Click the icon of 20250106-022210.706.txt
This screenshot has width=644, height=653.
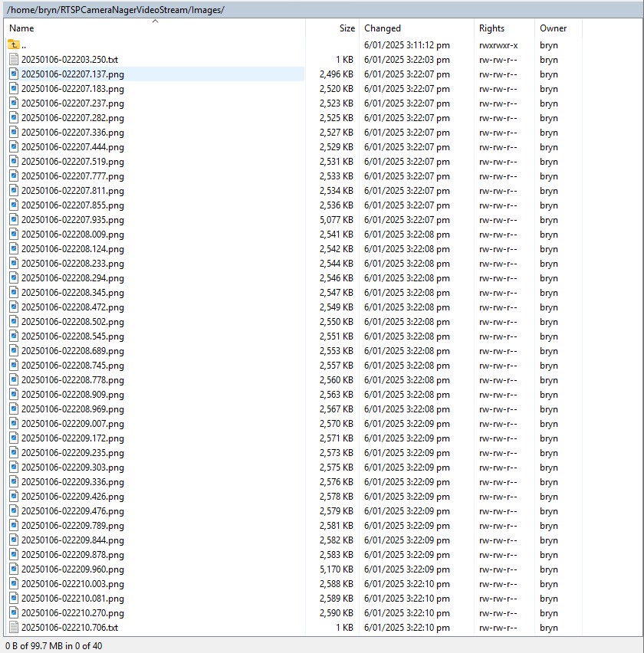pyautogui.click(x=14, y=628)
